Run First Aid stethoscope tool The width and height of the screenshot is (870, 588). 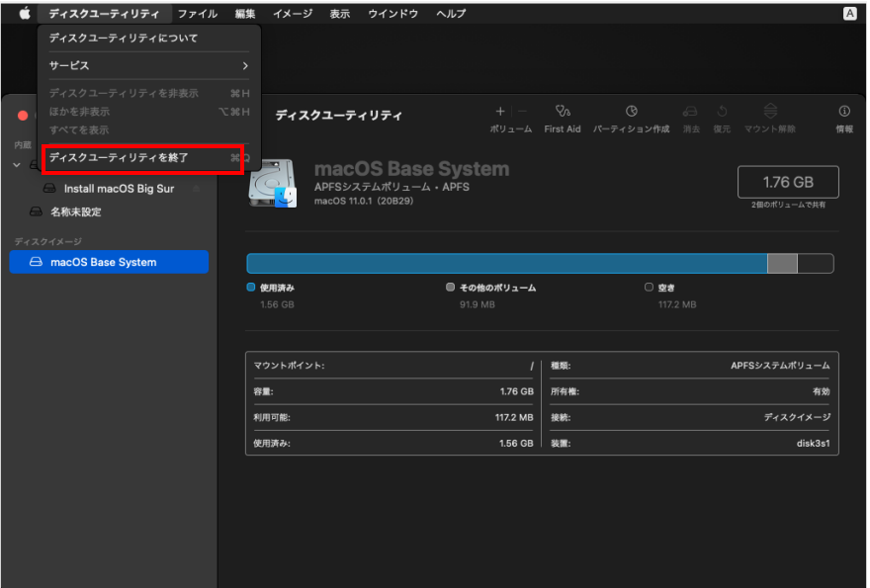(x=563, y=111)
